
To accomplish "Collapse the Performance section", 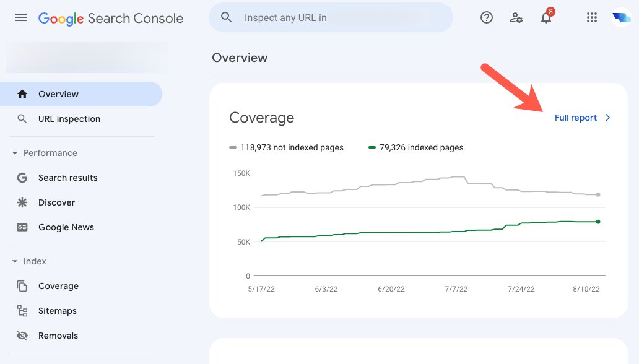I will coord(15,154).
